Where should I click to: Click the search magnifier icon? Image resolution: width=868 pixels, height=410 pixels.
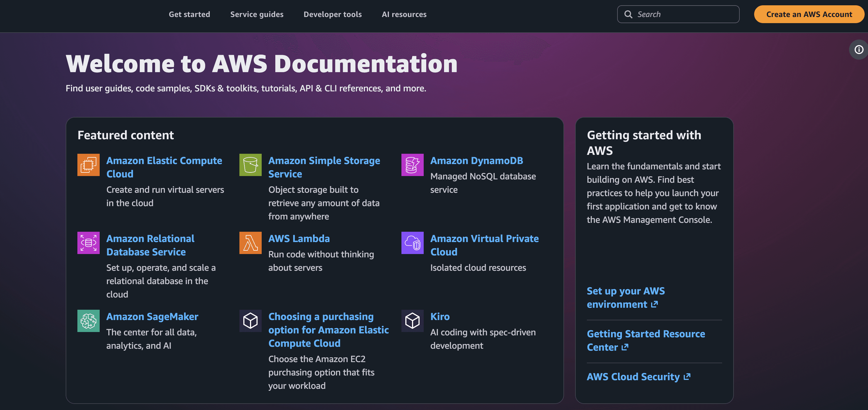(628, 14)
